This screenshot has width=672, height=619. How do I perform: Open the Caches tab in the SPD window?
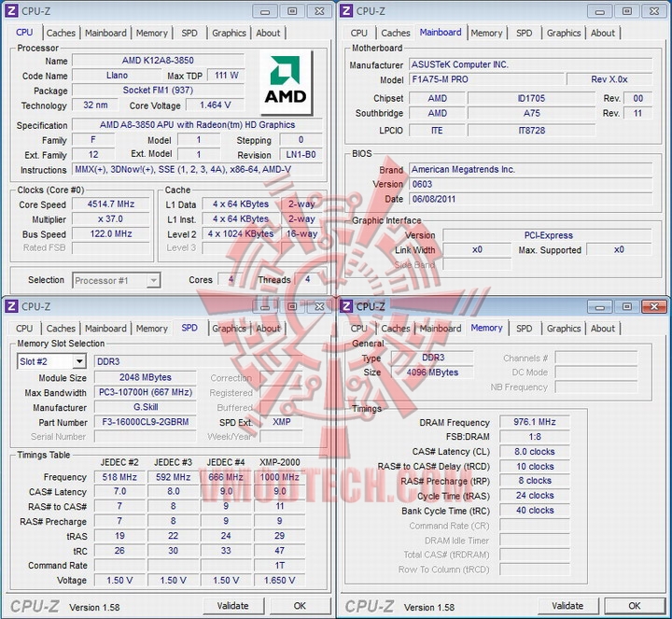pos(61,329)
